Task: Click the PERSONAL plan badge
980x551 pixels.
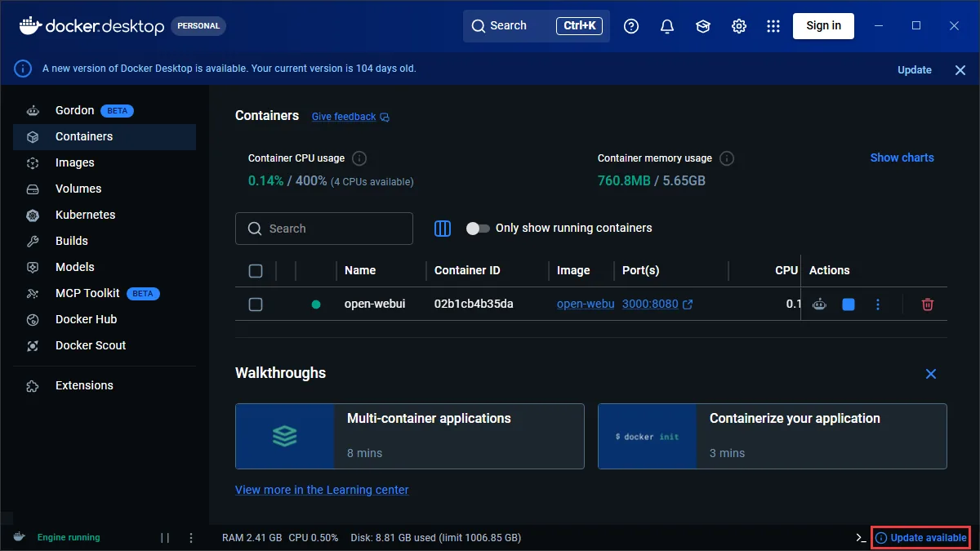Action: click(x=198, y=26)
